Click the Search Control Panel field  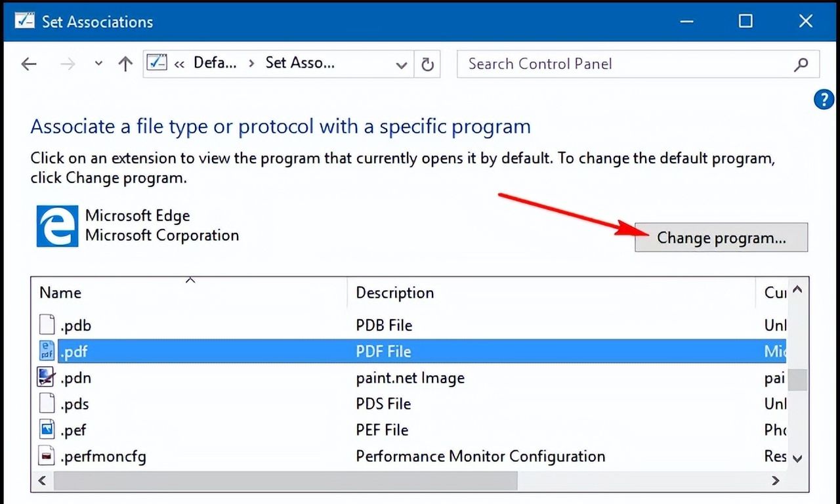coord(623,64)
